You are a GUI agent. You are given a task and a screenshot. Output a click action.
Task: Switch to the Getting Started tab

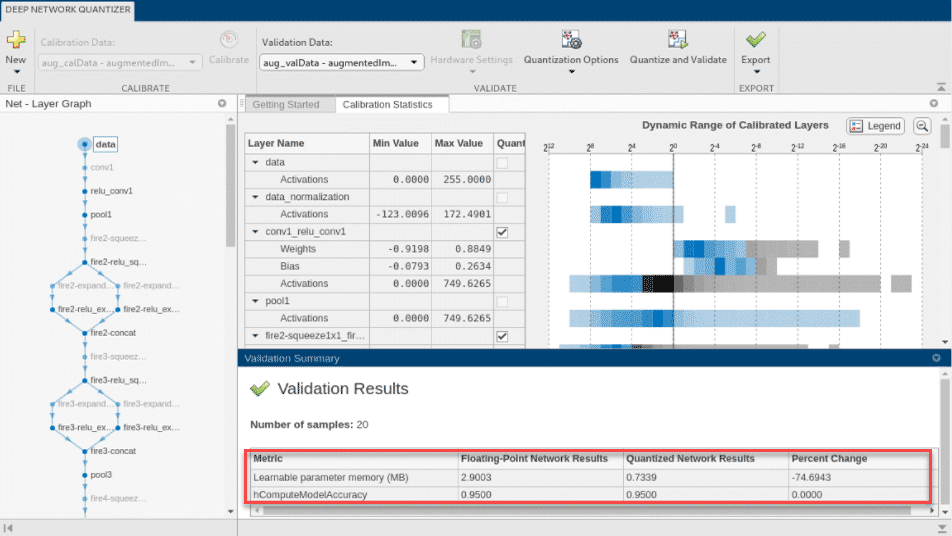pos(285,105)
